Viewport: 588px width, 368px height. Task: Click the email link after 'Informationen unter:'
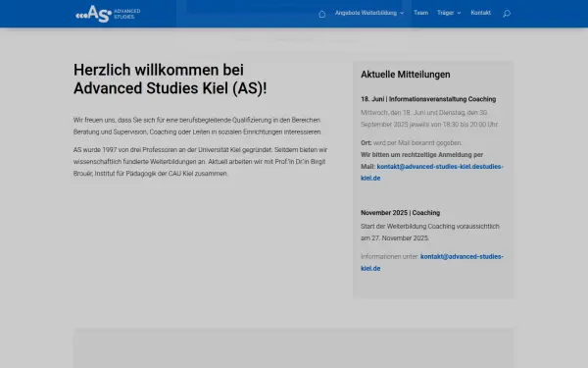pyautogui.click(x=432, y=262)
